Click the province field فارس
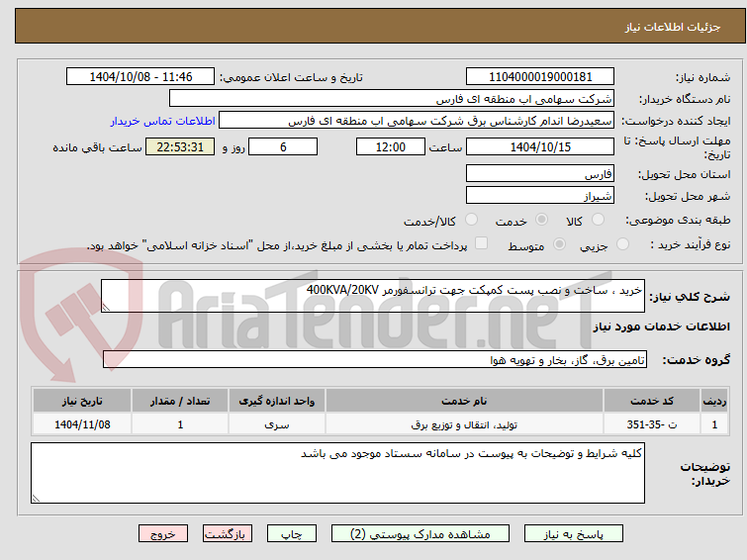Screen dimensions: 747x560 [540, 173]
